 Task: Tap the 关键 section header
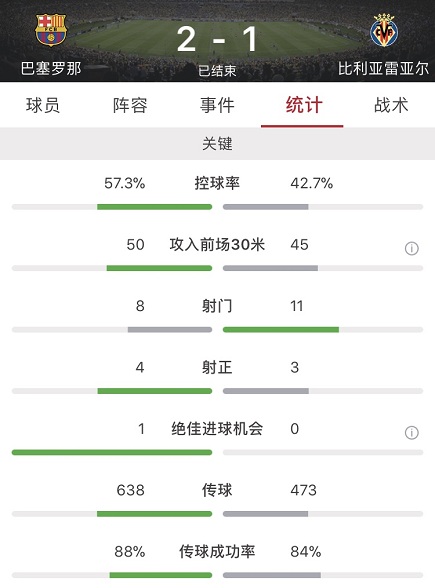point(218,144)
